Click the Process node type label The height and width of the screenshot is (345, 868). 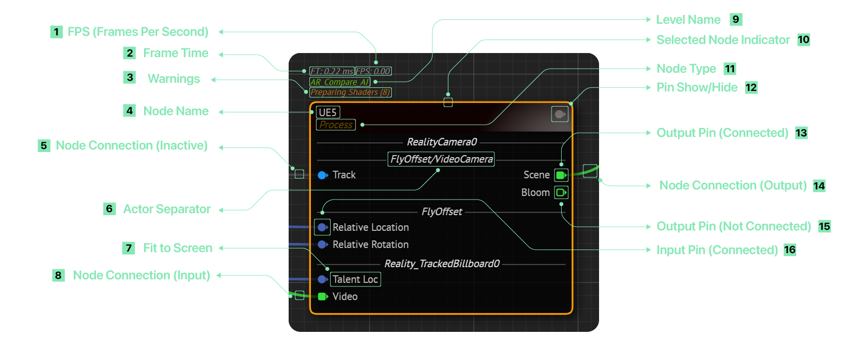point(336,125)
